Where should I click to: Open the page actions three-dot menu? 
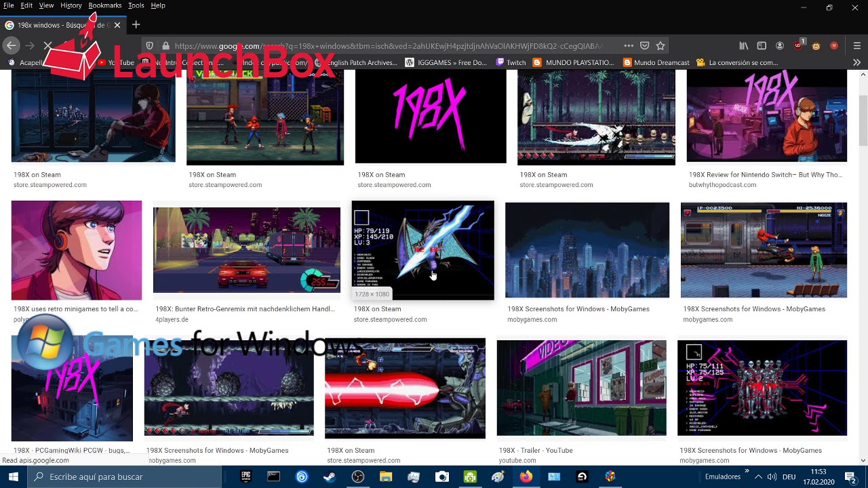point(629,46)
